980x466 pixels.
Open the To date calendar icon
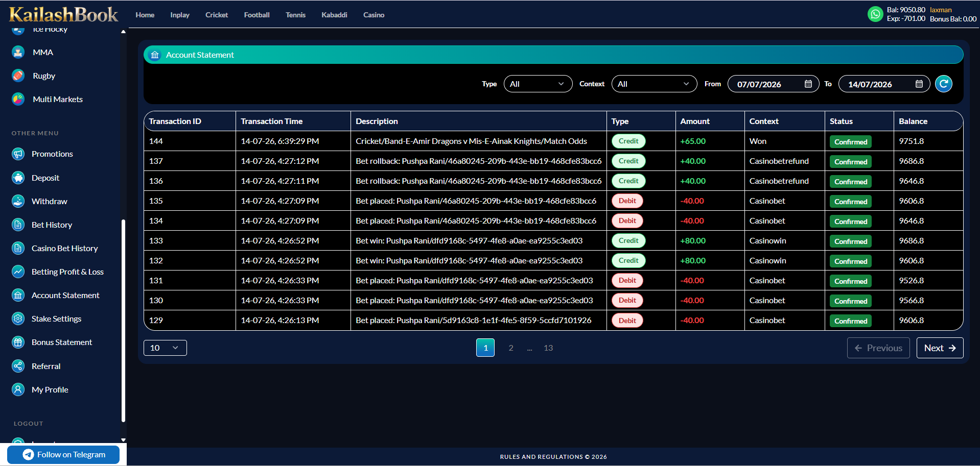[x=919, y=84]
